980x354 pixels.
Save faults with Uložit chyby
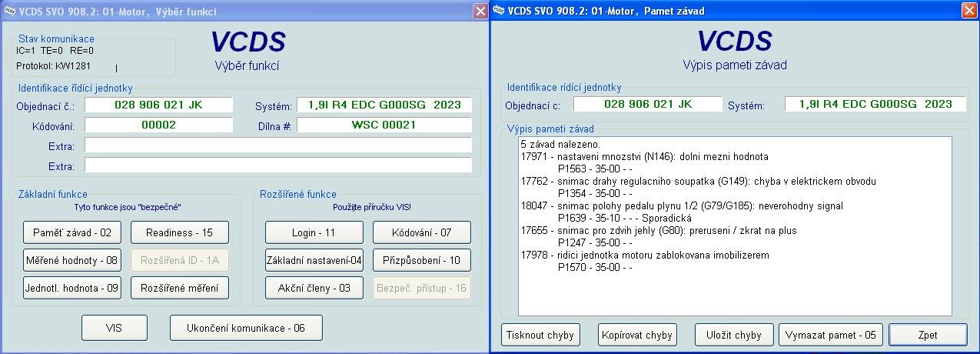point(734,335)
